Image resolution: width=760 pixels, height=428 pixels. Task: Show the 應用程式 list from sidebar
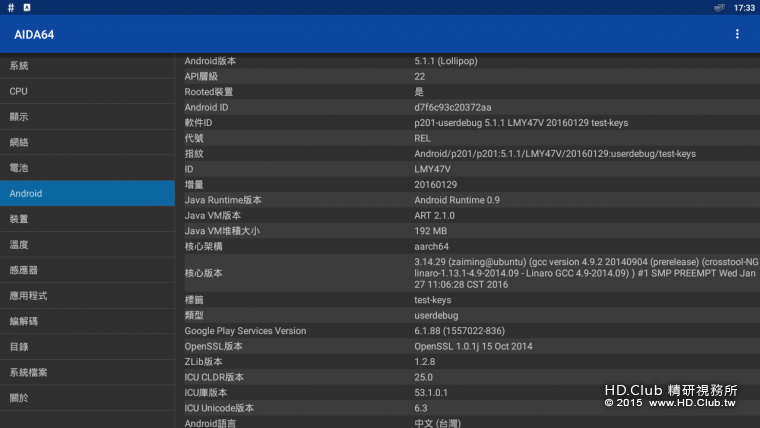pyautogui.click(x=87, y=296)
